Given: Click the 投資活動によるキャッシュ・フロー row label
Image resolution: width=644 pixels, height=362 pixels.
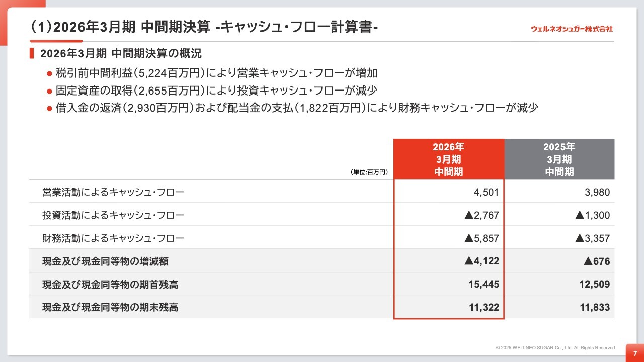Looking at the screenshot, I should click(x=113, y=215).
